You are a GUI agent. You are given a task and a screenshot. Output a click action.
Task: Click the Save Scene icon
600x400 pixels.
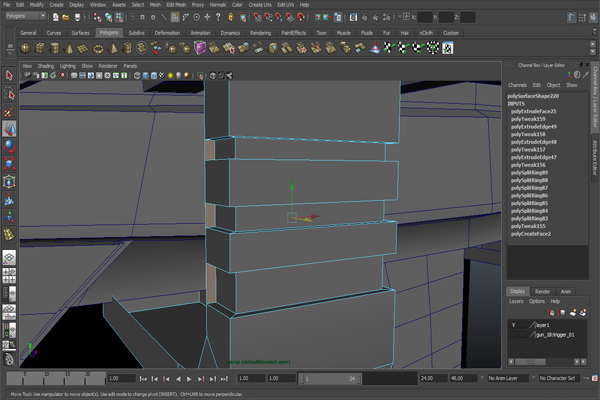[x=77, y=17]
